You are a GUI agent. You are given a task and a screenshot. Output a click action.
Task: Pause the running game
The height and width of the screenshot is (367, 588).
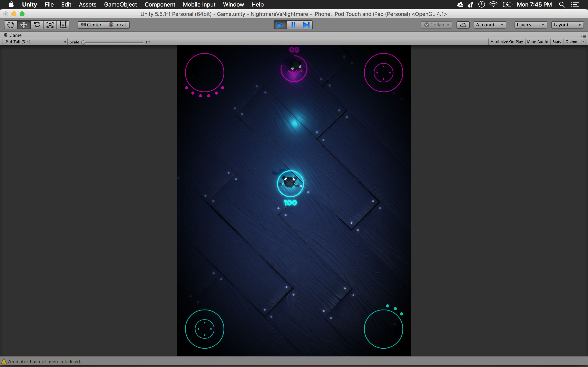pos(293,25)
